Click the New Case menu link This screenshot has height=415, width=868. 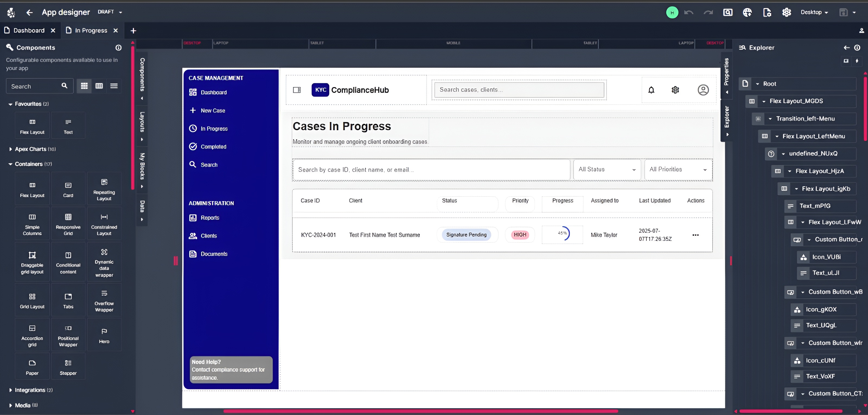click(x=213, y=110)
